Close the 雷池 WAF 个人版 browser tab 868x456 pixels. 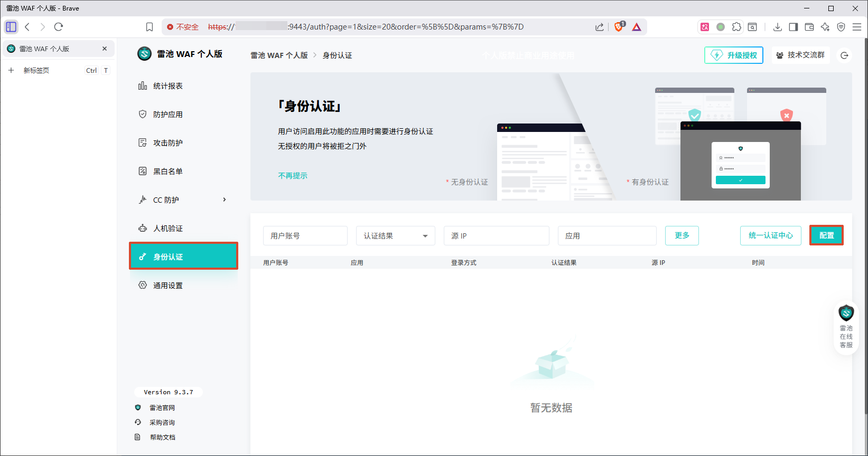click(105, 49)
